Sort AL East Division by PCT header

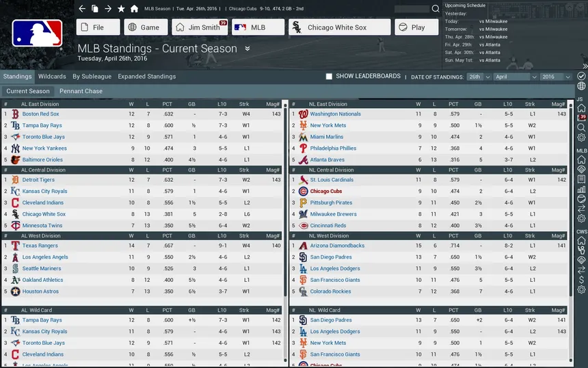(168, 104)
